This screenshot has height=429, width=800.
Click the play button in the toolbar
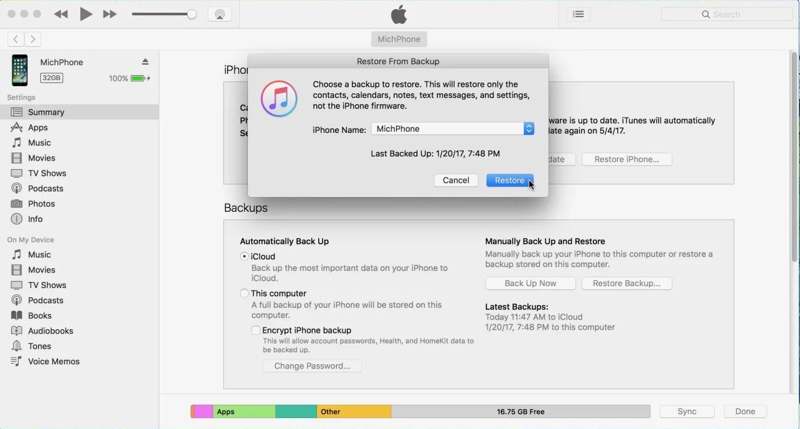click(x=86, y=14)
